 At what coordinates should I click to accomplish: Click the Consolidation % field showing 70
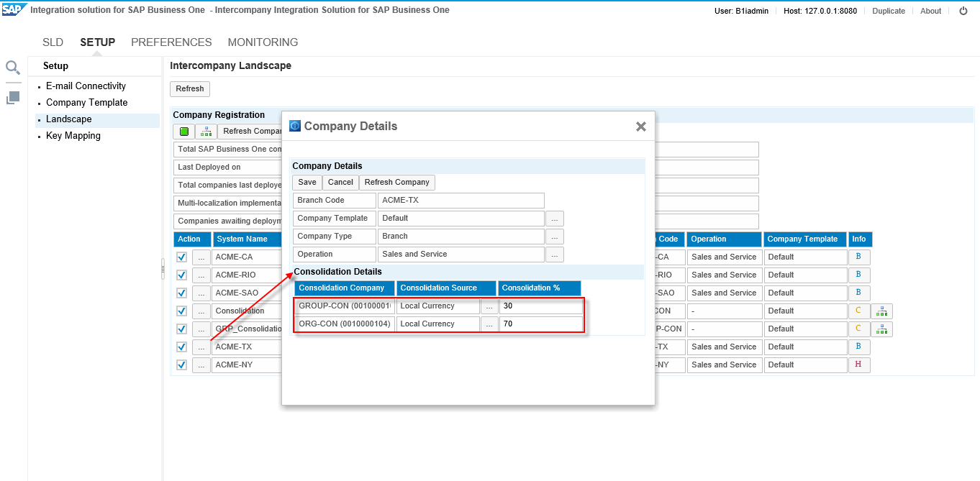(x=540, y=324)
